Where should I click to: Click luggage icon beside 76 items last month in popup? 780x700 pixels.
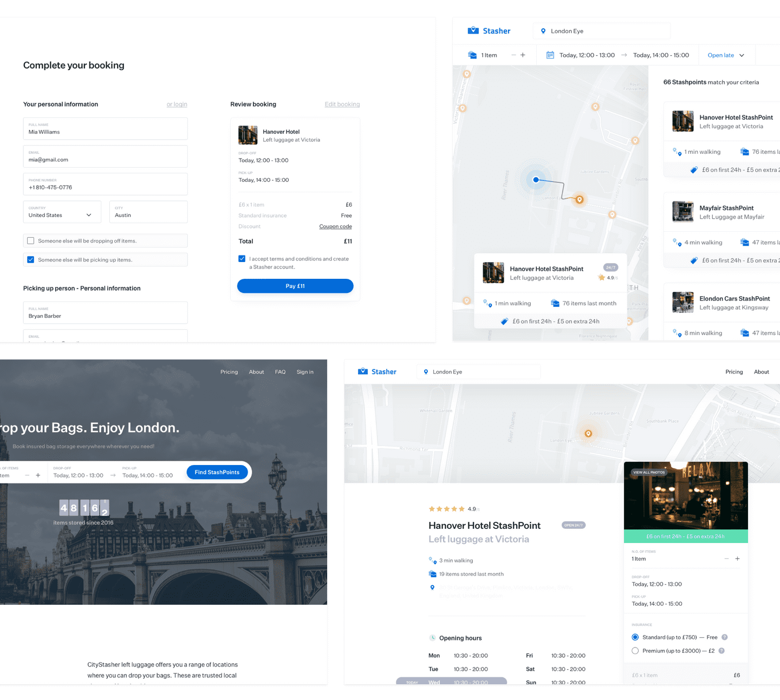[x=555, y=303]
